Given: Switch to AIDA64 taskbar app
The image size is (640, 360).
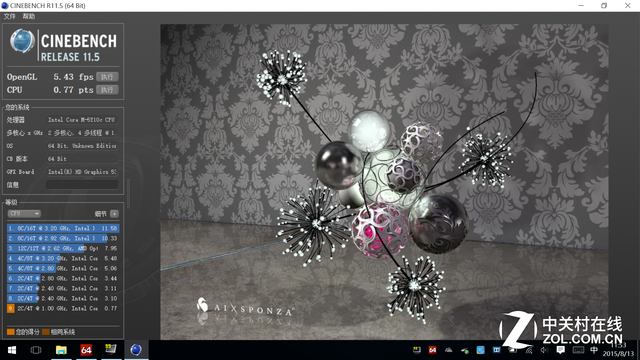Looking at the screenshot, I should 86,350.
